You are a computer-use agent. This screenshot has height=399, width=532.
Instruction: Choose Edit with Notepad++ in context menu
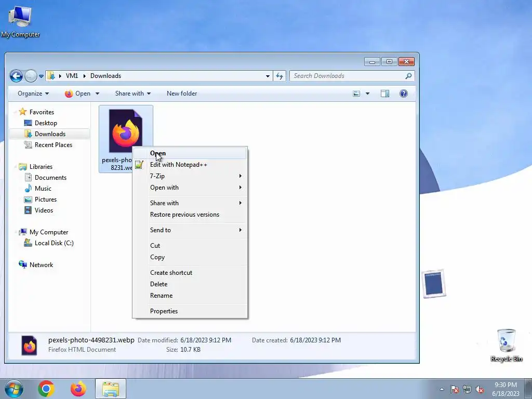point(190,165)
